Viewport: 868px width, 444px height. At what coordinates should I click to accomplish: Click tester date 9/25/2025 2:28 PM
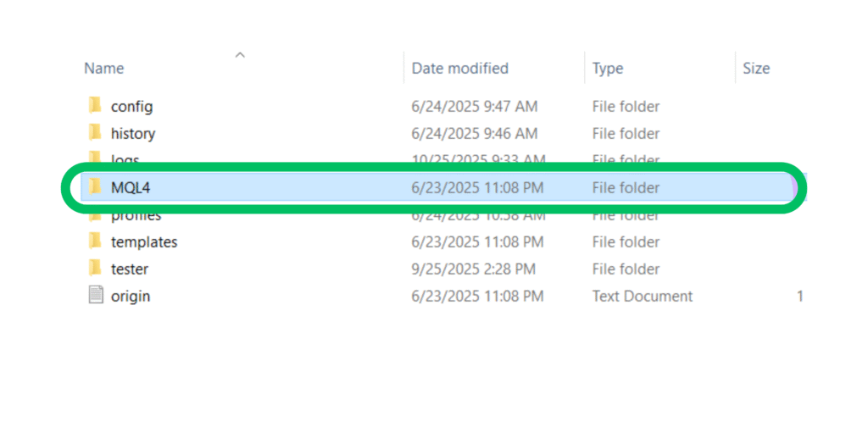tap(473, 269)
